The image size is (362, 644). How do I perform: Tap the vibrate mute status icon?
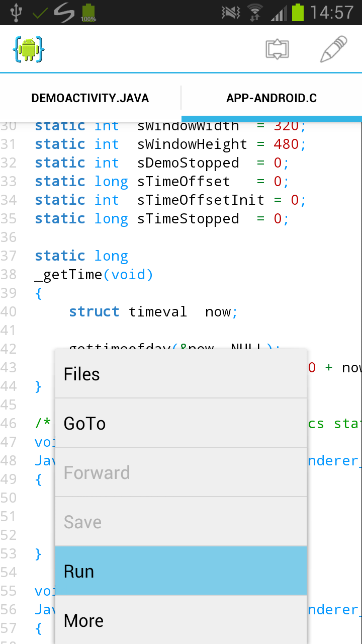[231, 12]
